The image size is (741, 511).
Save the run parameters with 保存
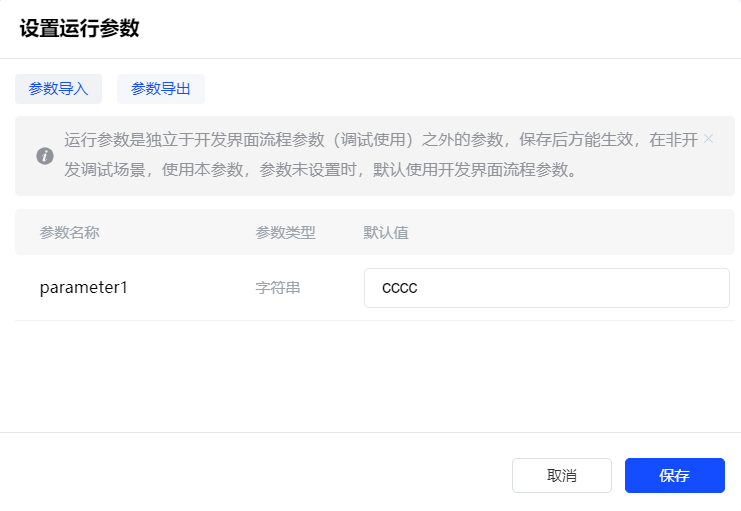click(674, 476)
